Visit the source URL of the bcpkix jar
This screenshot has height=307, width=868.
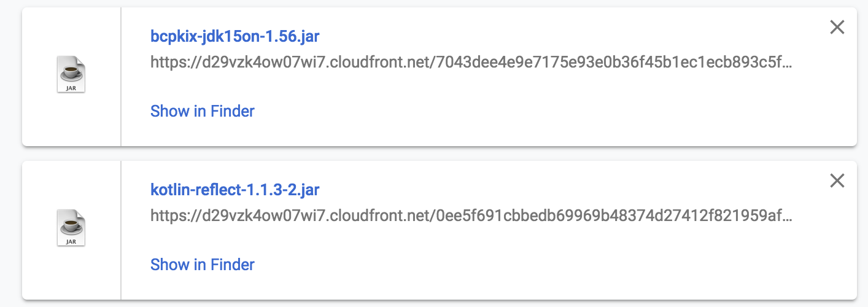(471, 63)
